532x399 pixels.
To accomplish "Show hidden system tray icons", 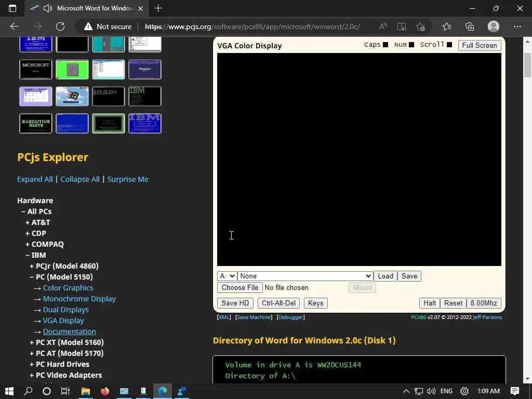I will tap(406, 391).
